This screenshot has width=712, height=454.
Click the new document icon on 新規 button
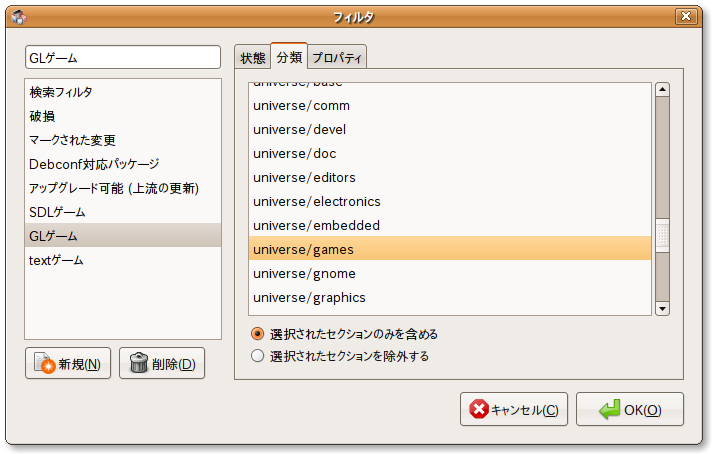[x=44, y=363]
